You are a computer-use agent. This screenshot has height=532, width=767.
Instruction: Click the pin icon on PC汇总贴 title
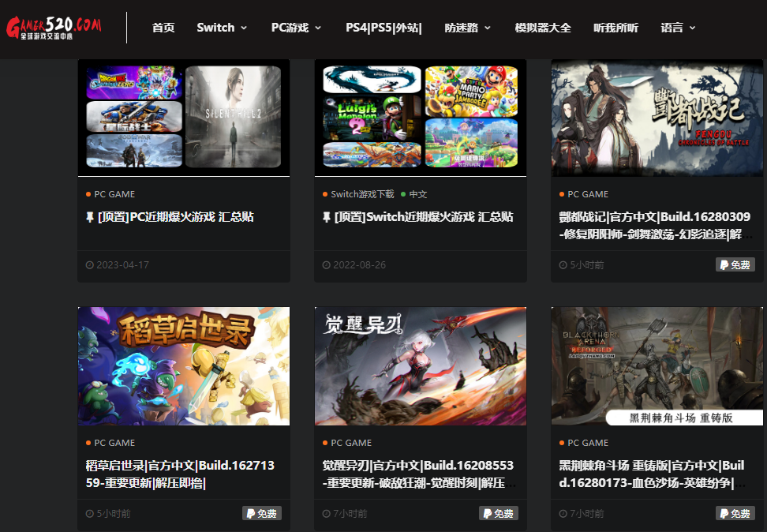tap(90, 217)
